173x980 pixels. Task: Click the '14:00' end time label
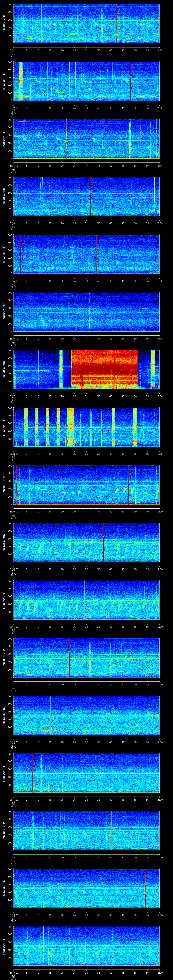(159, 742)
